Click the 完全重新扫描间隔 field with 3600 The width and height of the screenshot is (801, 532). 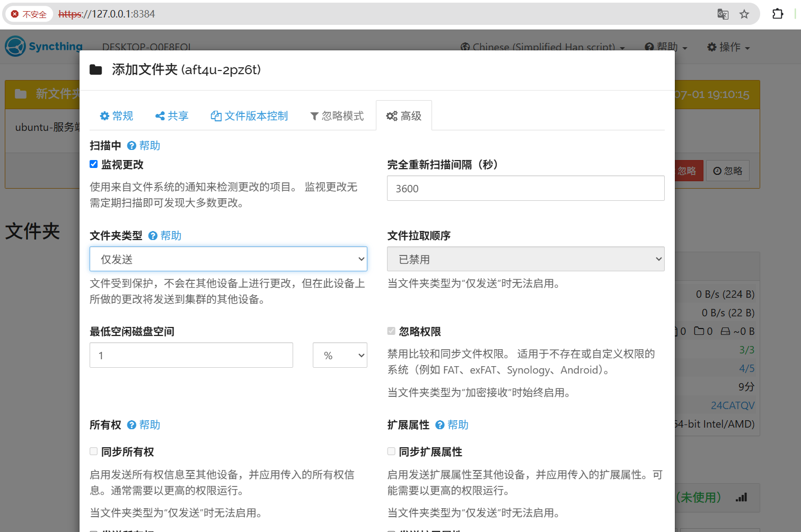(526, 188)
